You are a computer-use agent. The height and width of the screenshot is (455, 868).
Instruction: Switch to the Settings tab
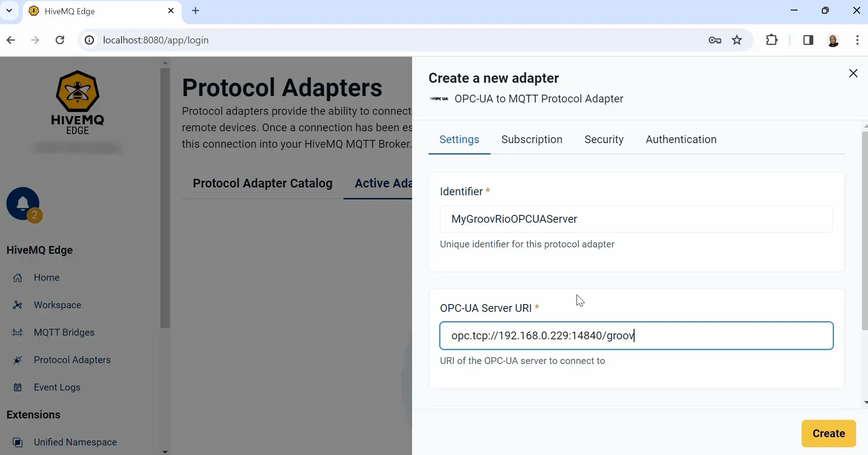[459, 139]
